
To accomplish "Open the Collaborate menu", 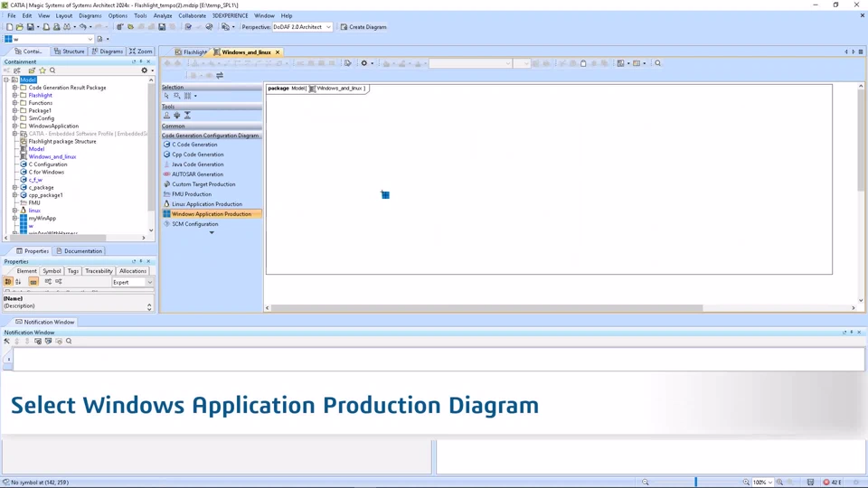I will tap(192, 15).
